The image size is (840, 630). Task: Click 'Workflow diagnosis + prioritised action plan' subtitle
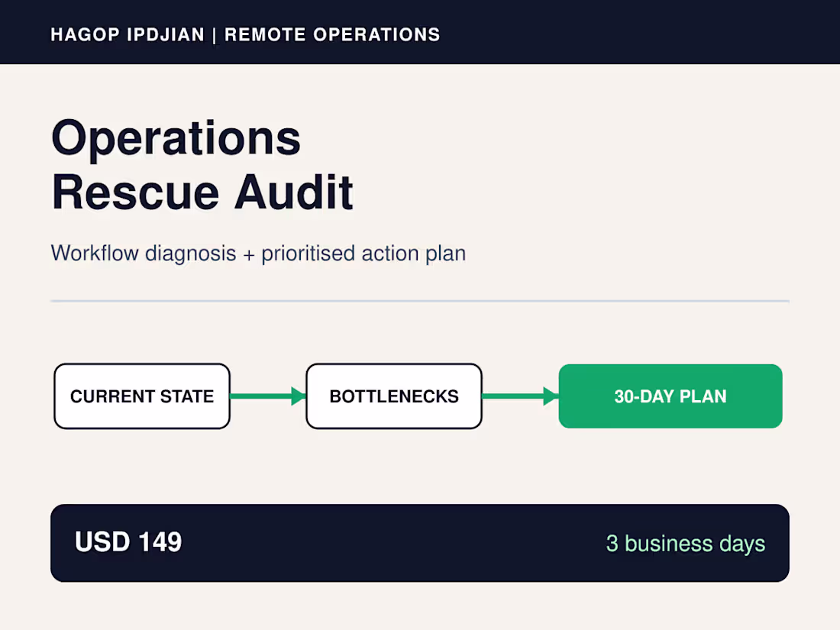(258, 254)
